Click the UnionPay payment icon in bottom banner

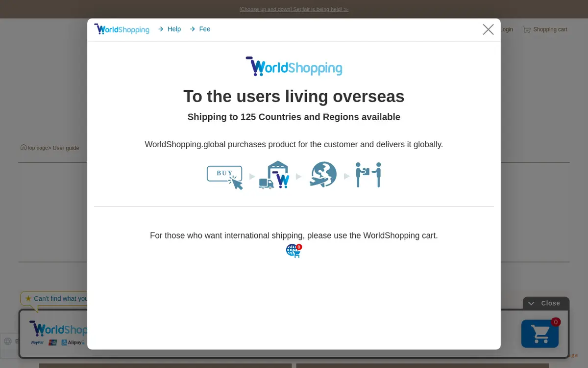[53, 342]
